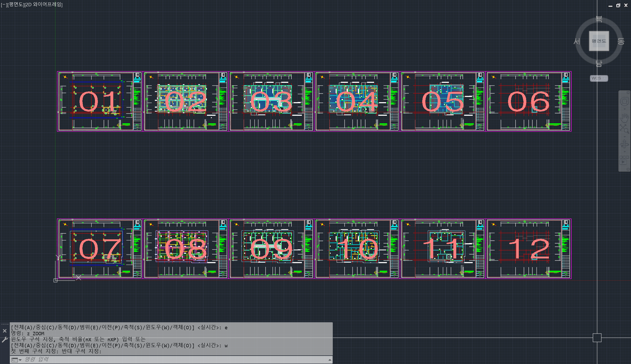Select drawing sheet thumbnail 08
631x364 pixels.
pyautogui.click(x=185, y=249)
